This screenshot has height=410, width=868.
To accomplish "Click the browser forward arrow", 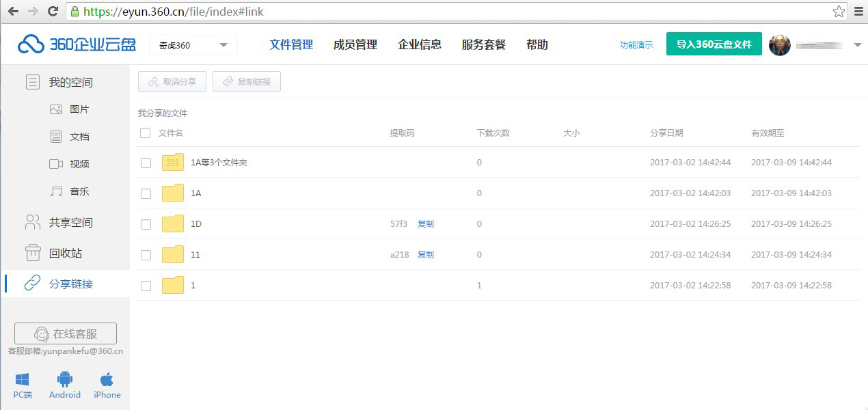I will [x=33, y=11].
